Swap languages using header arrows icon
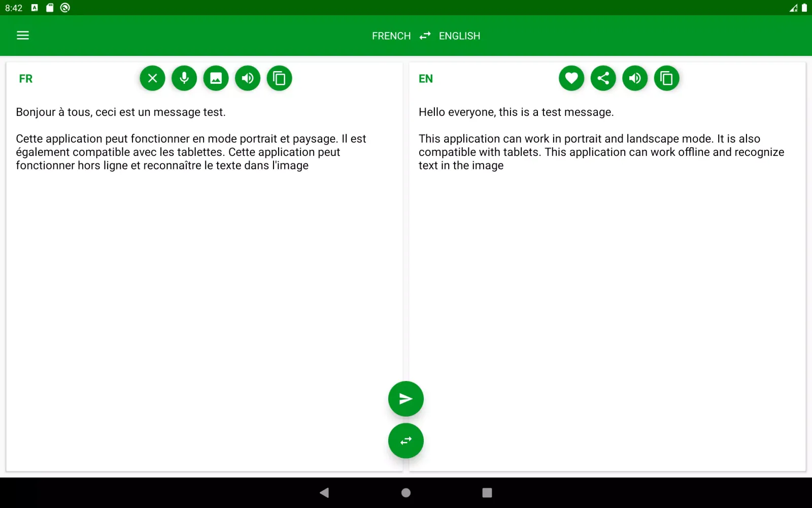The width and height of the screenshot is (812, 508). (x=425, y=36)
